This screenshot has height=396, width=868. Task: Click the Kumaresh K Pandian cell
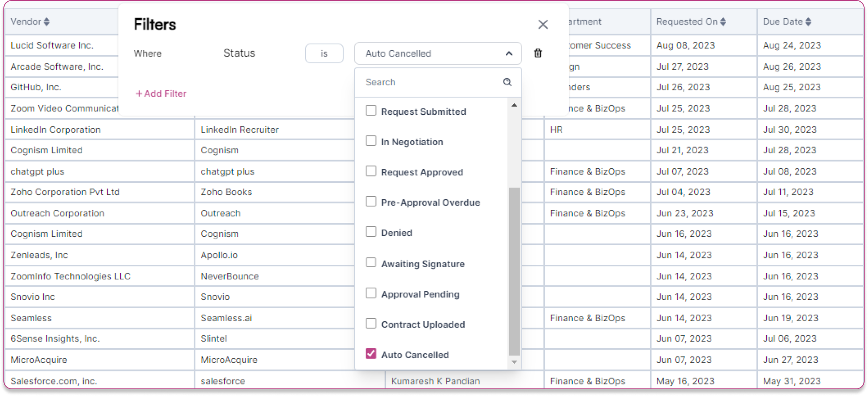[x=435, y=381]
